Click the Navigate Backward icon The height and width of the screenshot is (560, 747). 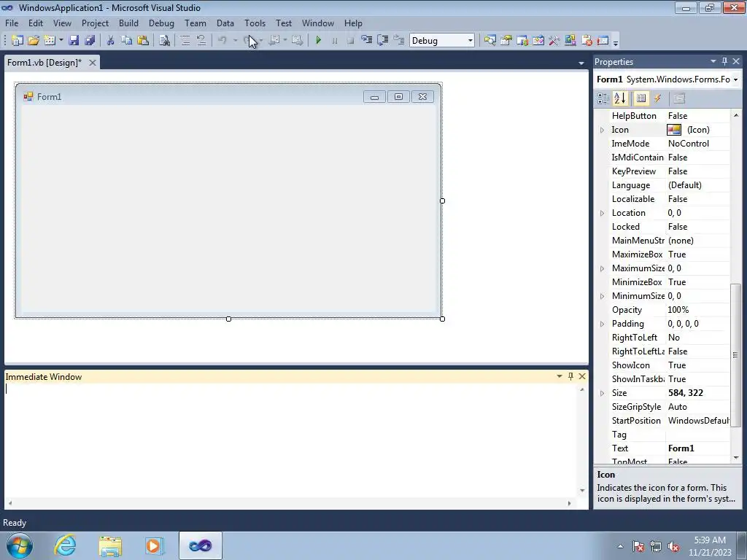pyautogui.click(x=274, y=41)
